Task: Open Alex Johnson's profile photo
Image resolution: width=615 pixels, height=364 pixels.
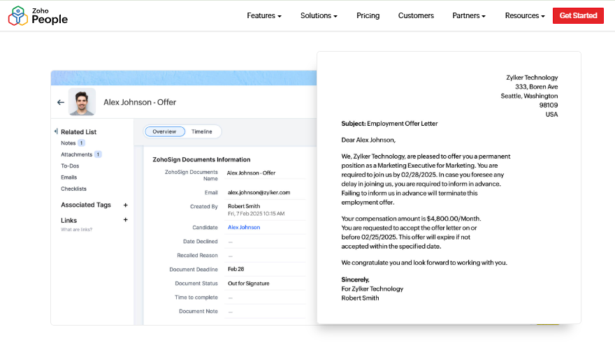Action: tap(82, 101)
